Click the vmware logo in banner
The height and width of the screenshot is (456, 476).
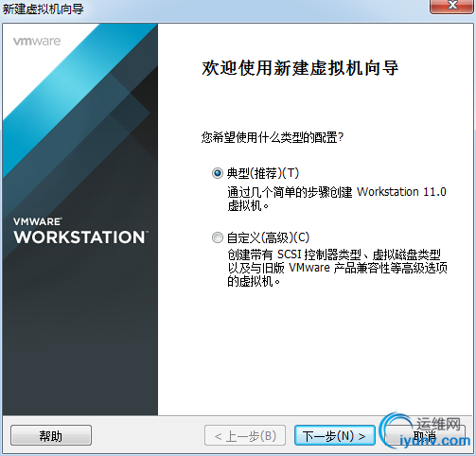[37, 41]
